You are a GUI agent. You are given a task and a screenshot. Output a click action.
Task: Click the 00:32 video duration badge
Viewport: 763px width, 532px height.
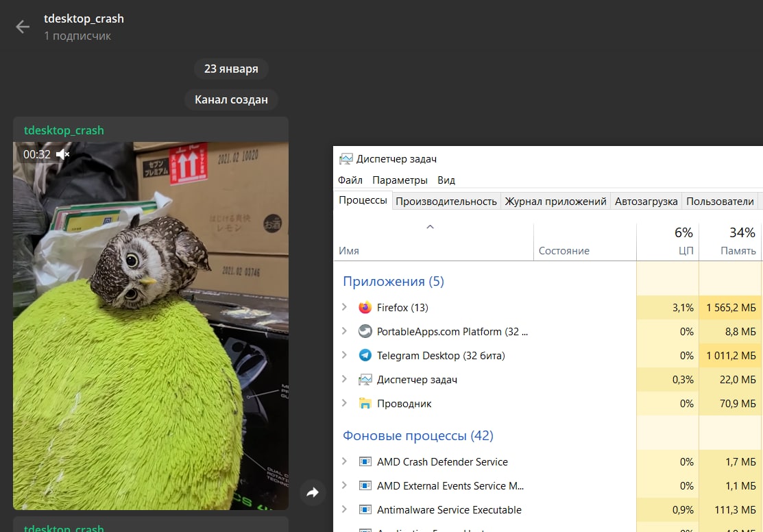pos(37,154)
